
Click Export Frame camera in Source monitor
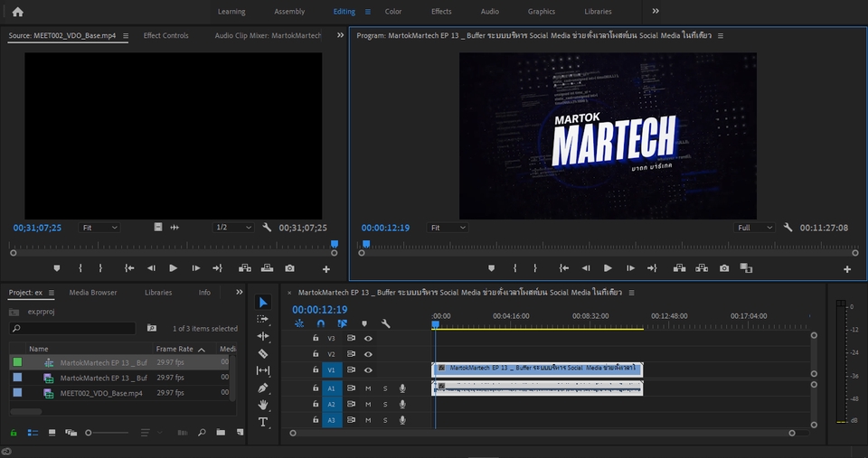click(x=289, y=268)
